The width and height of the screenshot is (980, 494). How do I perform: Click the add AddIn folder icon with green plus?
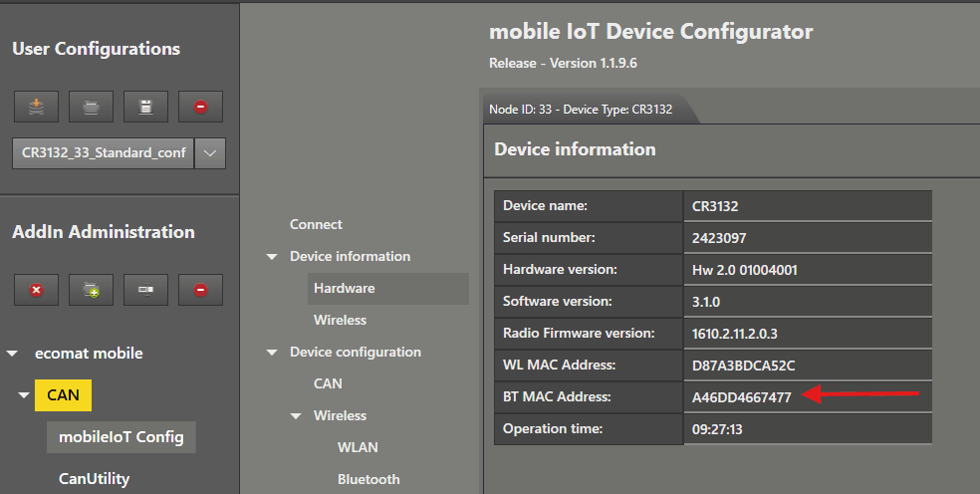click(x=92, y=290)
